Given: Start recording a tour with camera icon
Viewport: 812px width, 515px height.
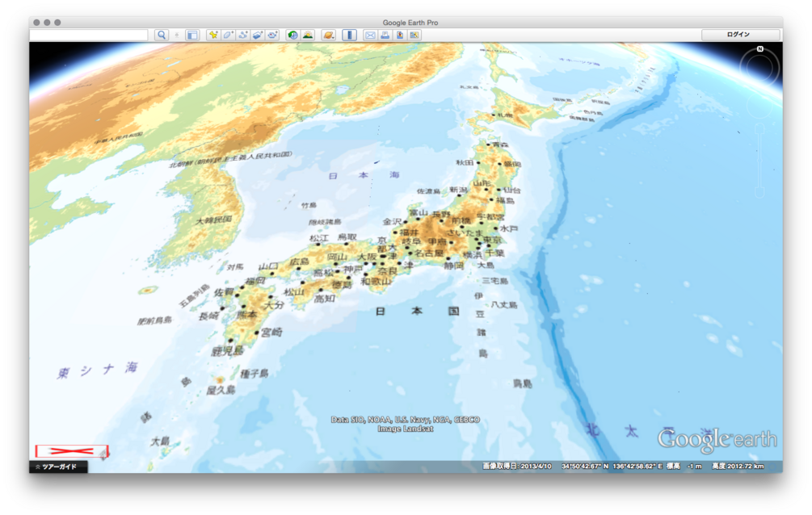Looking at the screenshot, I should (273, 36).
